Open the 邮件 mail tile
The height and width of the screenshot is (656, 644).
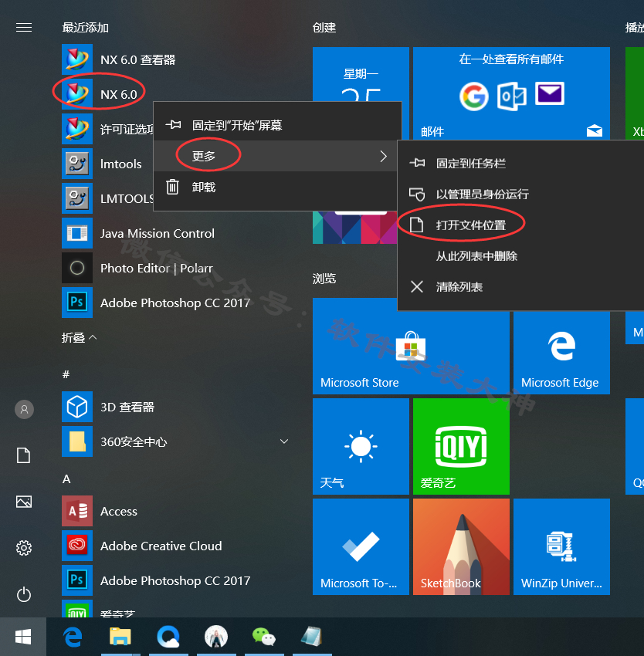[x=511, y=93]
